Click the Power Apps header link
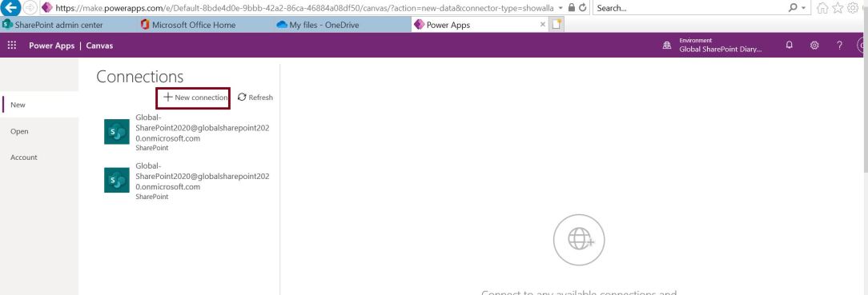868x295 pixels. (51, 46)
